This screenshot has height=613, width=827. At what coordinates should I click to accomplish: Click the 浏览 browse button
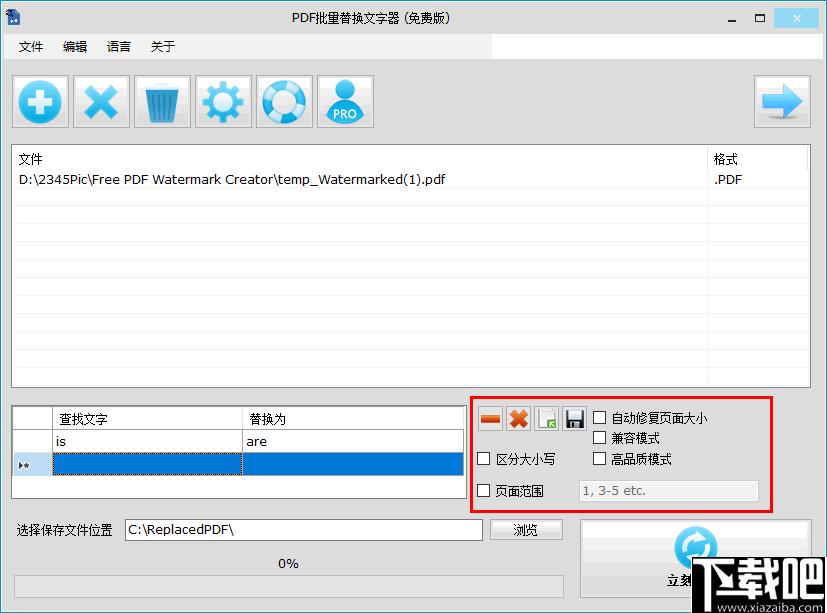coord(526,530)
